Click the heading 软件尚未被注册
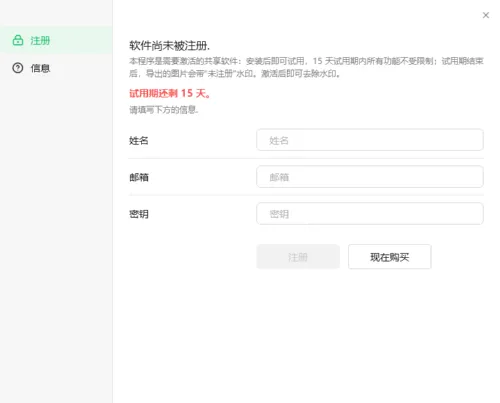 pos(169,45)
